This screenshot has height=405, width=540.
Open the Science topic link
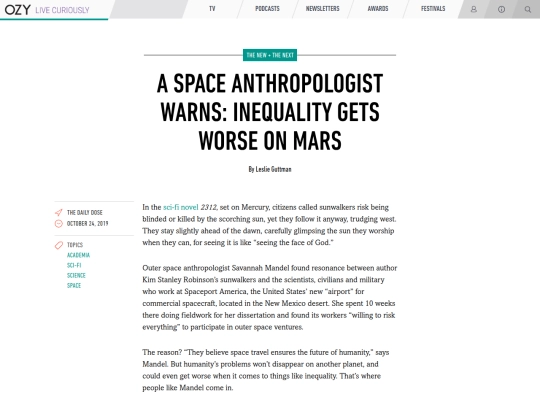point(76,276)
